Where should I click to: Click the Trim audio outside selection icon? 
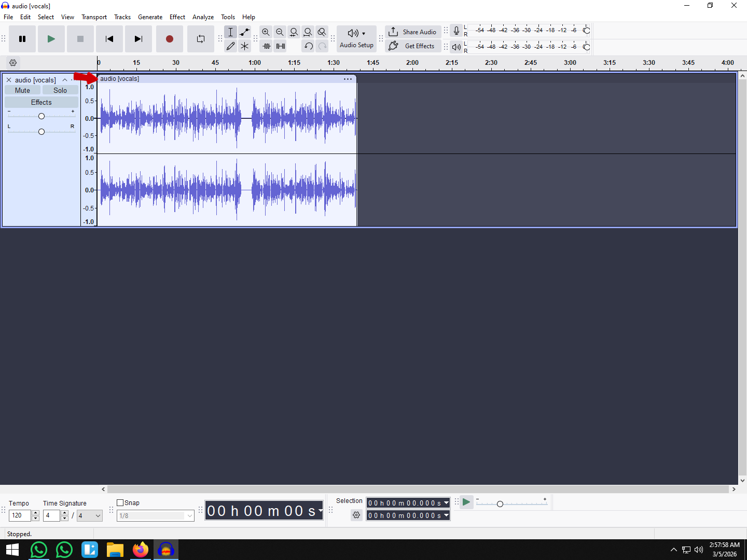(x=266, y=46)
